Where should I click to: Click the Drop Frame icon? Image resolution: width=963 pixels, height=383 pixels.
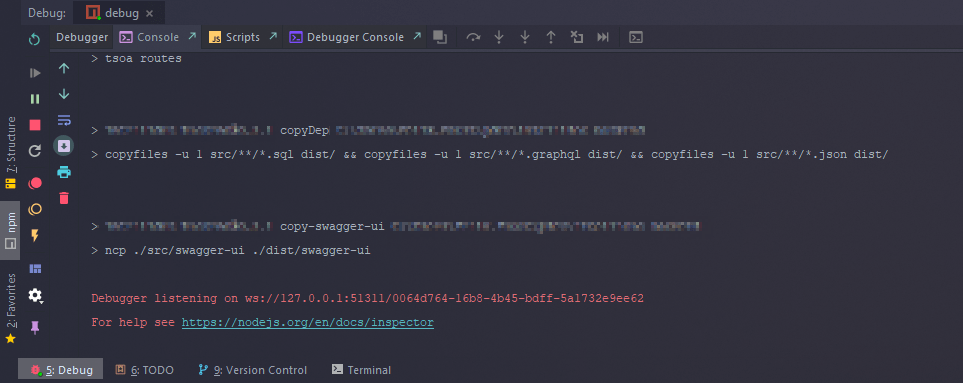tap(577, 37)
